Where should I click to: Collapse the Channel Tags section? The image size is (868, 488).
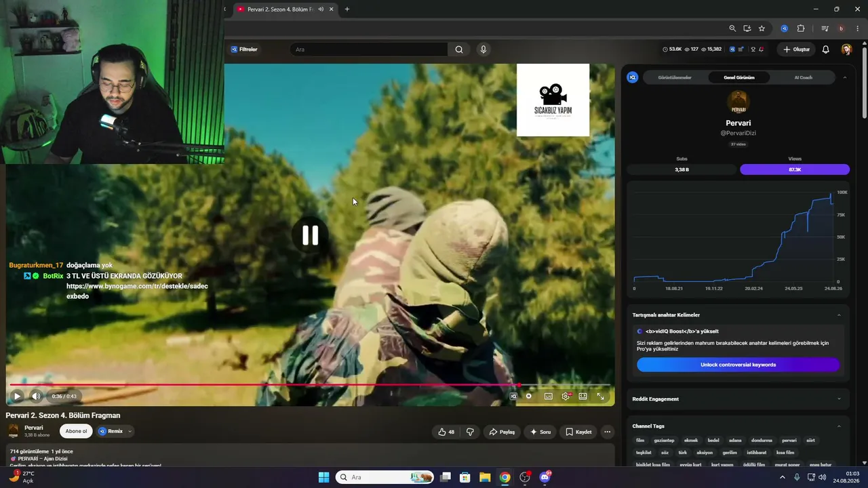839,426
